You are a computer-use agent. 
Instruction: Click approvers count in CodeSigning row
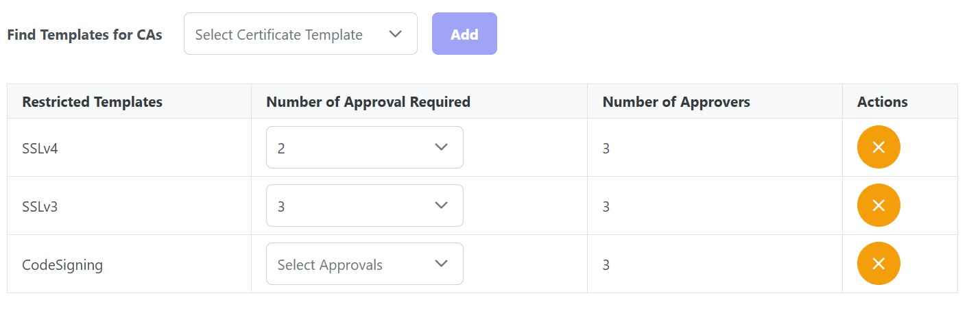coord(606,264)
